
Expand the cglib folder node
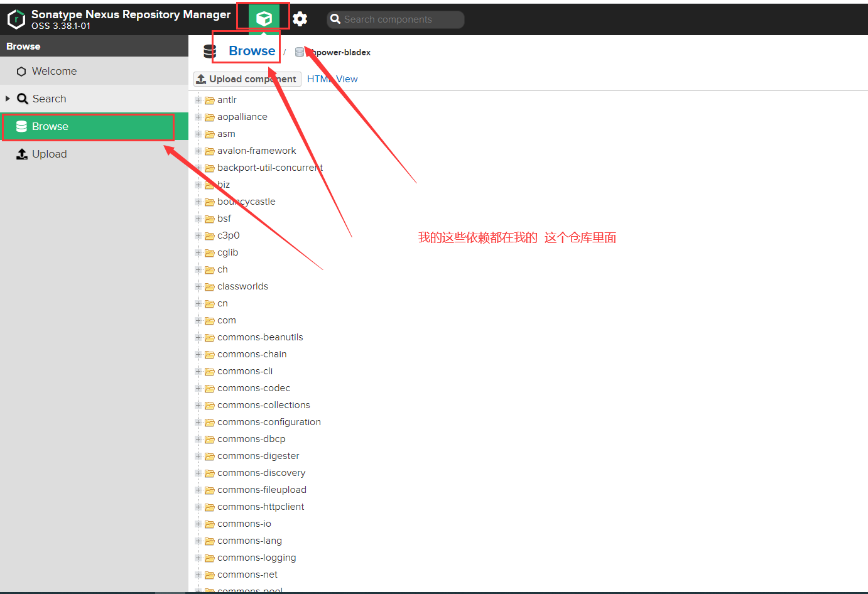coord(198,252)
